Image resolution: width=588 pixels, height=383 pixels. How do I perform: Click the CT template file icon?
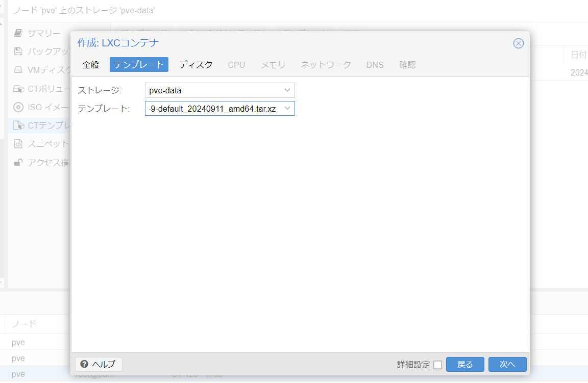point(18,125)
